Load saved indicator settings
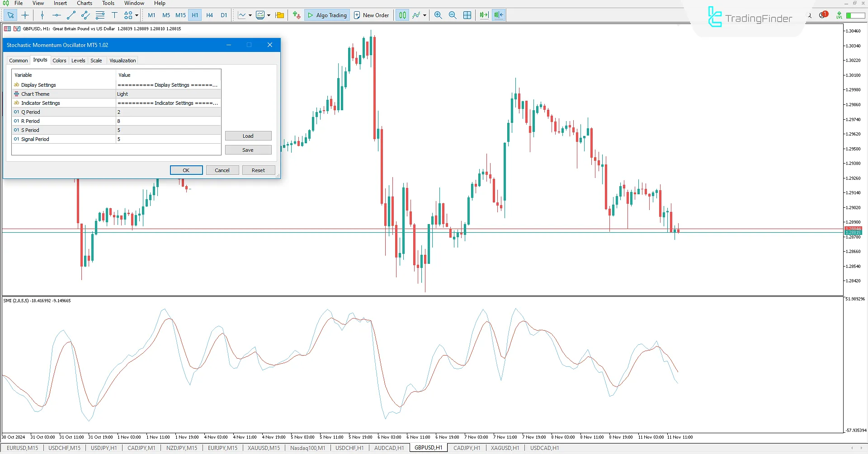This screenshot has width=868, height=454. pos(248,136)
